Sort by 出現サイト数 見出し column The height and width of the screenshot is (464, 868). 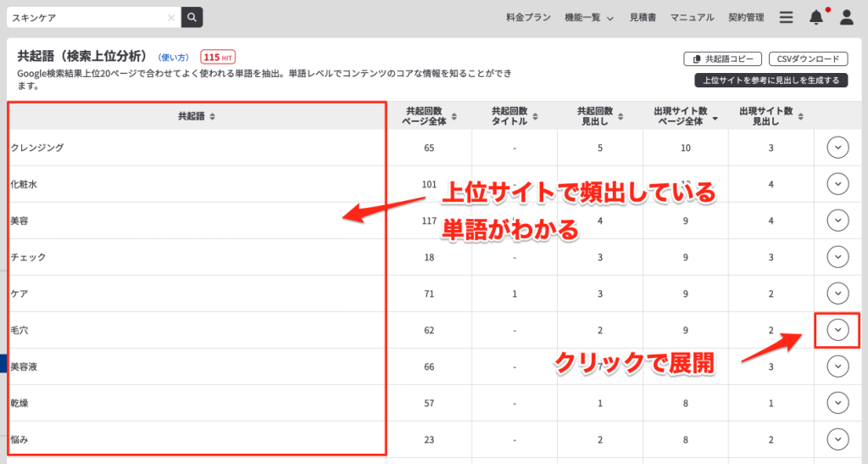pos(771,116)
